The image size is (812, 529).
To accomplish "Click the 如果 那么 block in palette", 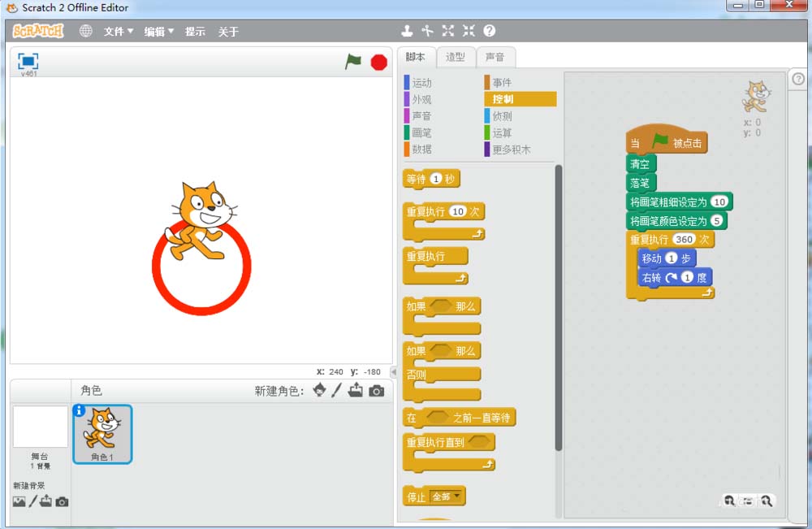I will tap(442, 316).
